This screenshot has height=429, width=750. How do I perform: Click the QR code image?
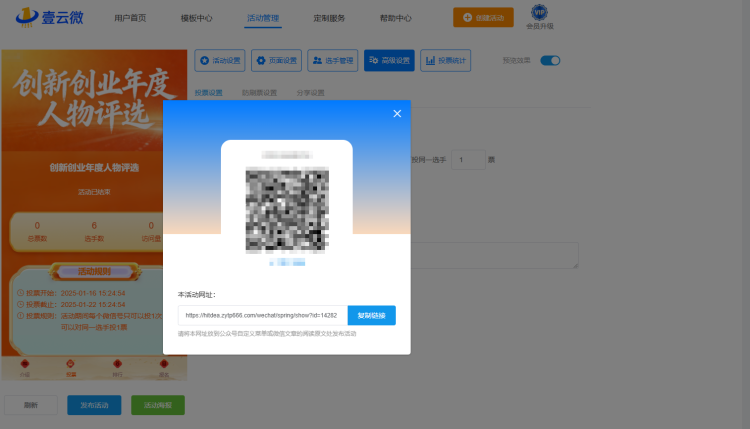[287, 209]
